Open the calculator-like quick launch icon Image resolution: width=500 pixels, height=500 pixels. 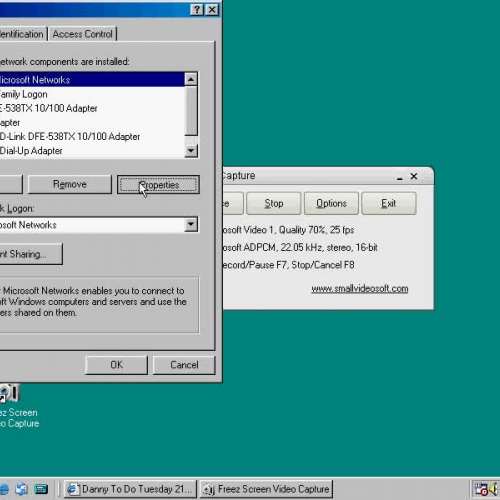click(41, 489)
